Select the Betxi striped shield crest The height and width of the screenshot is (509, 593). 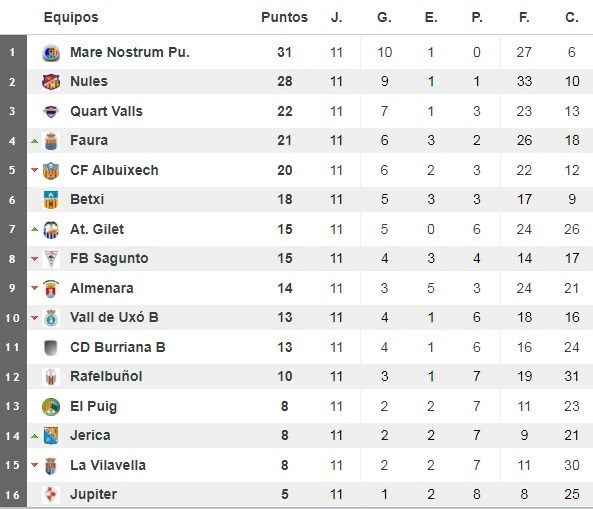pyautogui.click(x=51, y=200)
